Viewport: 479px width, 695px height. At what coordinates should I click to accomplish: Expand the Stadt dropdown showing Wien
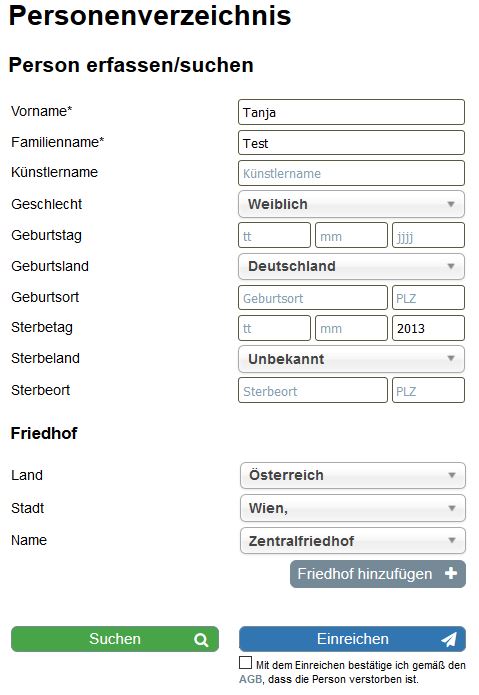pyautogui.click(x=353, y=508)
